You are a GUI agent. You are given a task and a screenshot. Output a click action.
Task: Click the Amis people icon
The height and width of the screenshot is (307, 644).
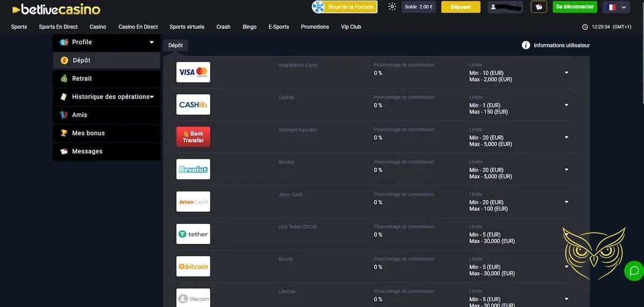63,115
